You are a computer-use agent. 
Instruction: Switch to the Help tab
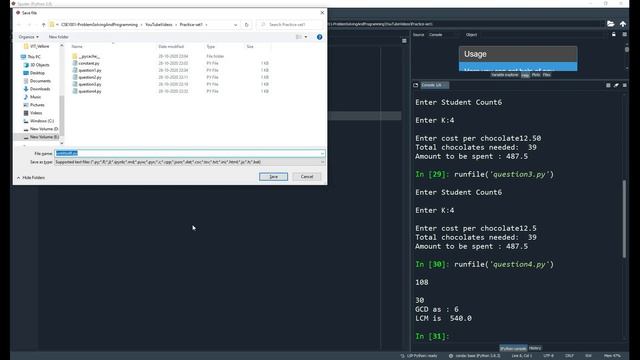(x=525, y=75)
